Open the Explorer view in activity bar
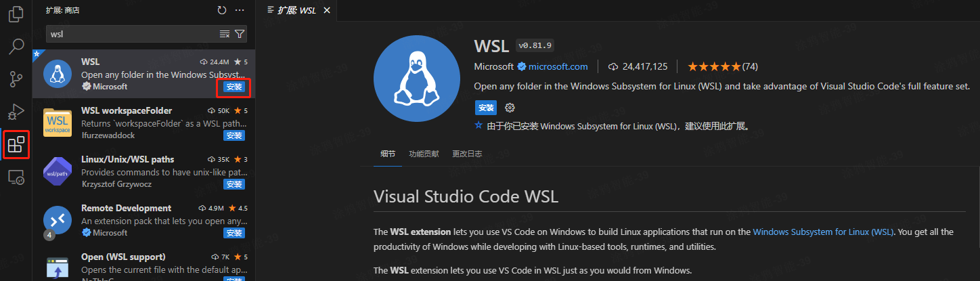The height and width of the screenshot is (281, 980). pyautogui.click(x=16, y=14)
